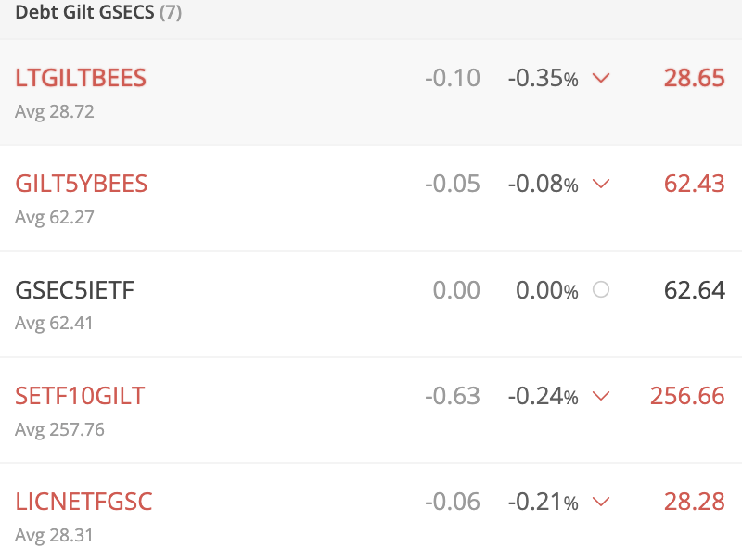Click GILT5YBEES last price 62.43
The width and height of the screenshot is (742, 560).
(694, 184)
